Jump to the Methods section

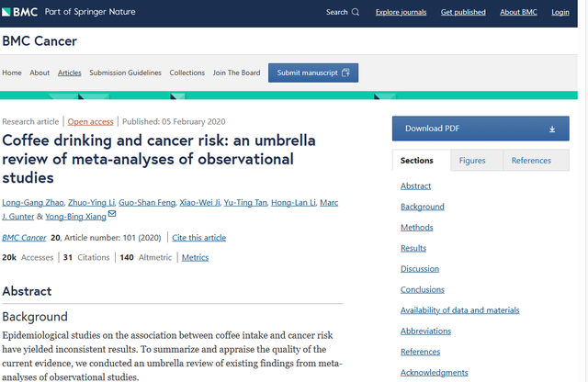click(x=416, y=227)
